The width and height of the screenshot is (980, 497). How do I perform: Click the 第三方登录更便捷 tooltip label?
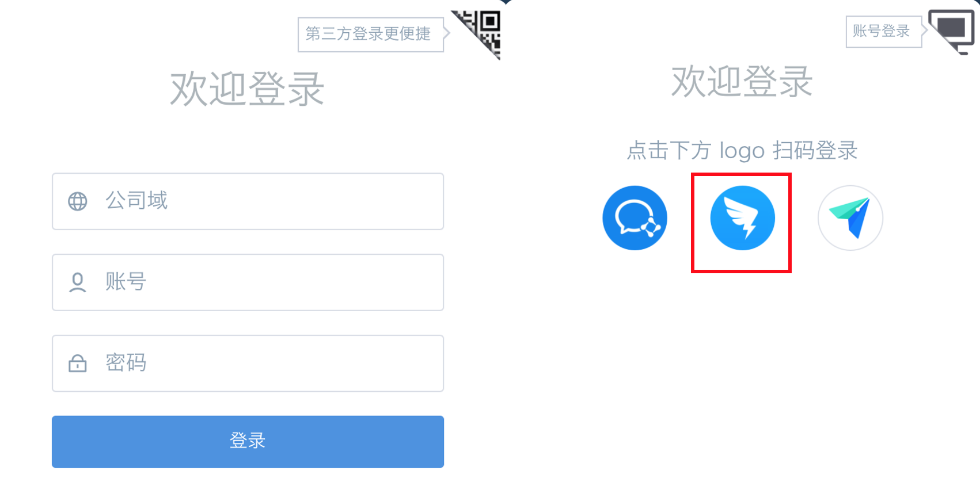tap(369, 35)
